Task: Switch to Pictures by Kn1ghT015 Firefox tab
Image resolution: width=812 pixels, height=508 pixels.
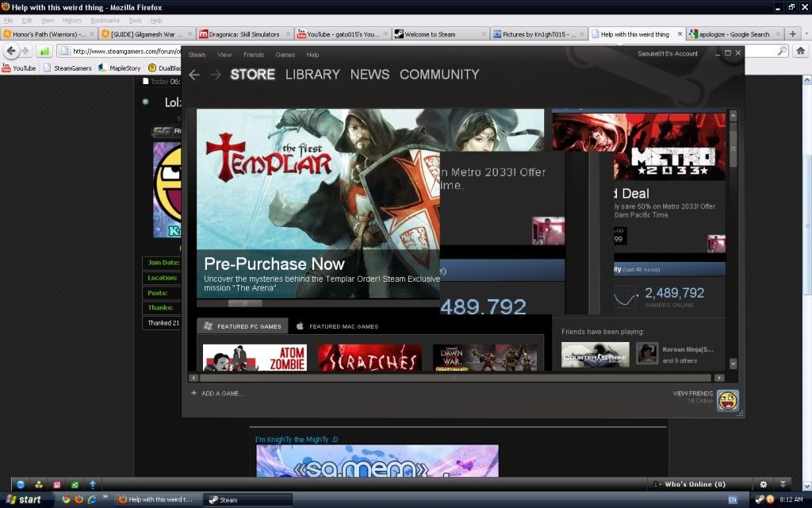Action: (x=538, y=34)
